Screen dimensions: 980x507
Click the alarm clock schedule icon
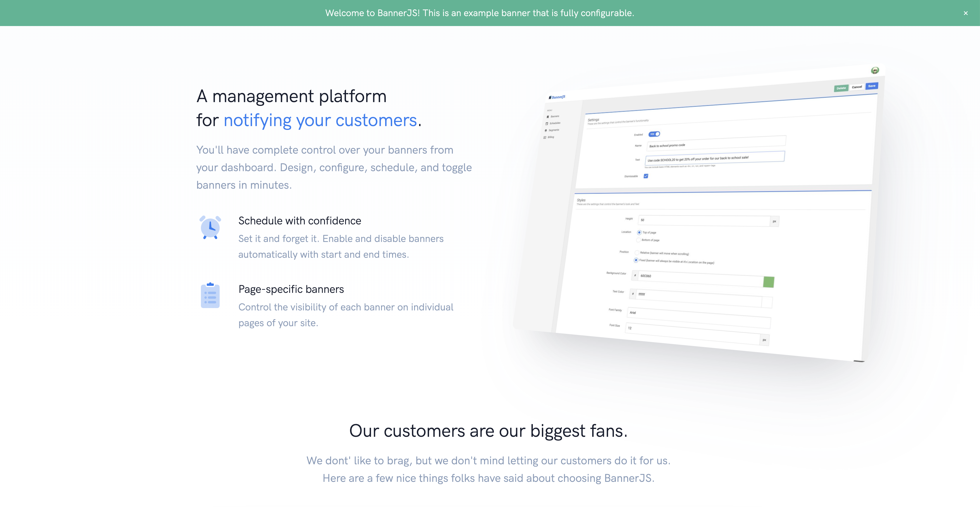(210, 227)
